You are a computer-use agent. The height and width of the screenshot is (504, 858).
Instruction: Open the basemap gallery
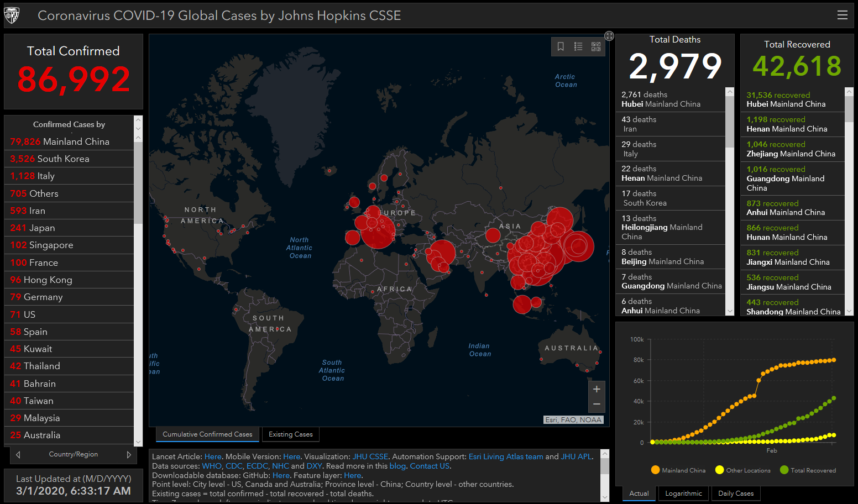[x=596, y=46]
